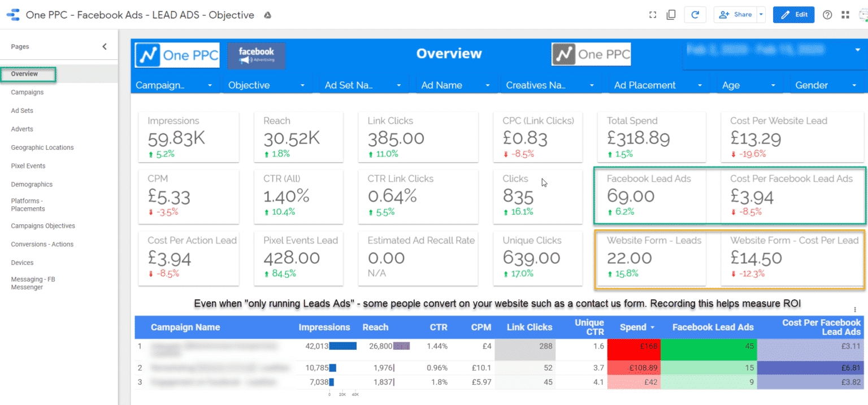Open the Ad Sets page

click(x=22, y=111)
